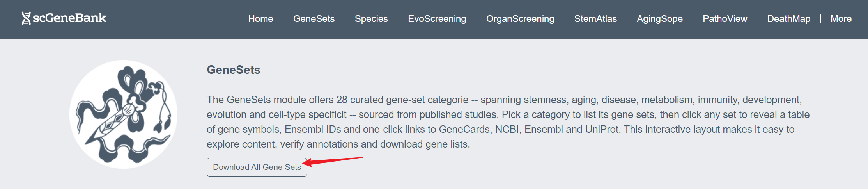The width and height of the screenshot is (868, 189).
Task: Open the AgingSope module
Action: (660, 19)
